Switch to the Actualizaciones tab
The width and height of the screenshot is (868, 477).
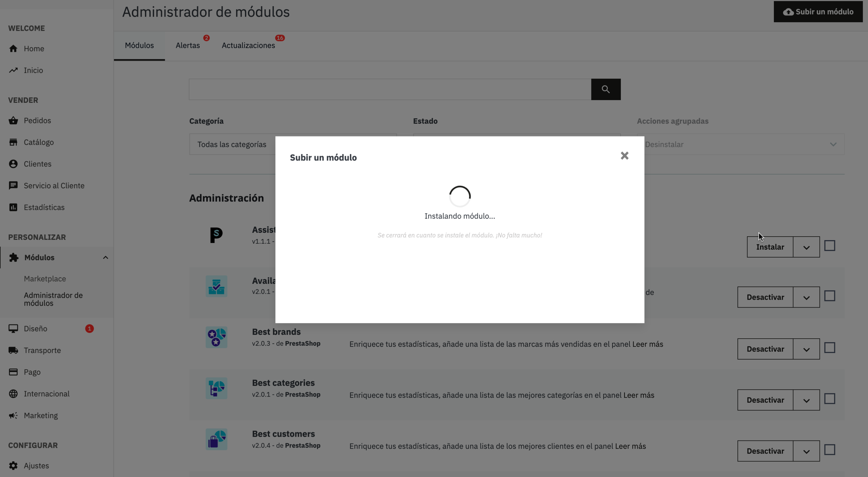(248, 45)
